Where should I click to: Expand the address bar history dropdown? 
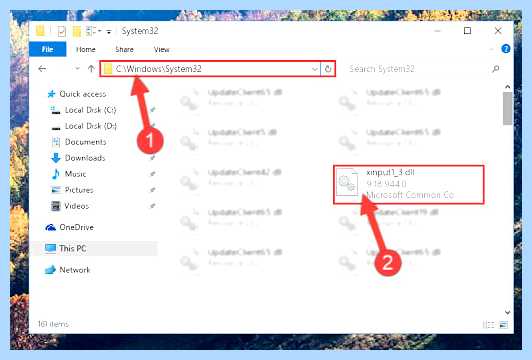[315, 69]
